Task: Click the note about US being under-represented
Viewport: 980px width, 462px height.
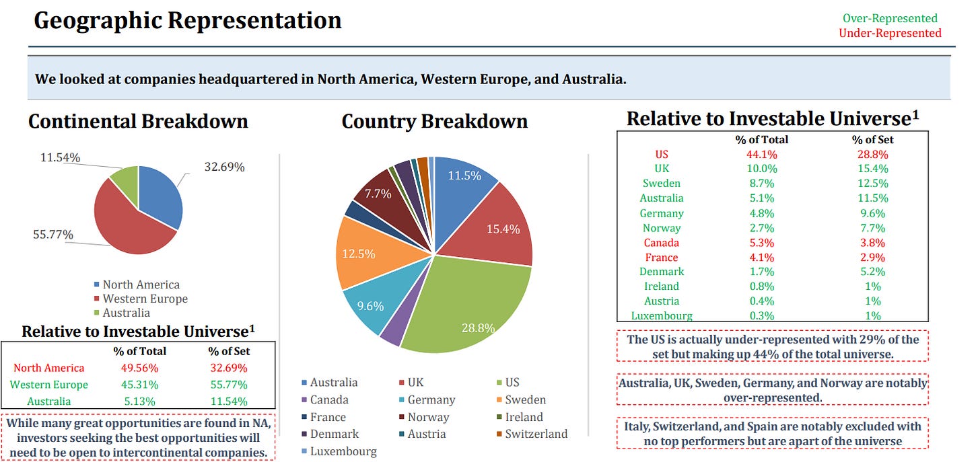Action: [x=772, y=346]
